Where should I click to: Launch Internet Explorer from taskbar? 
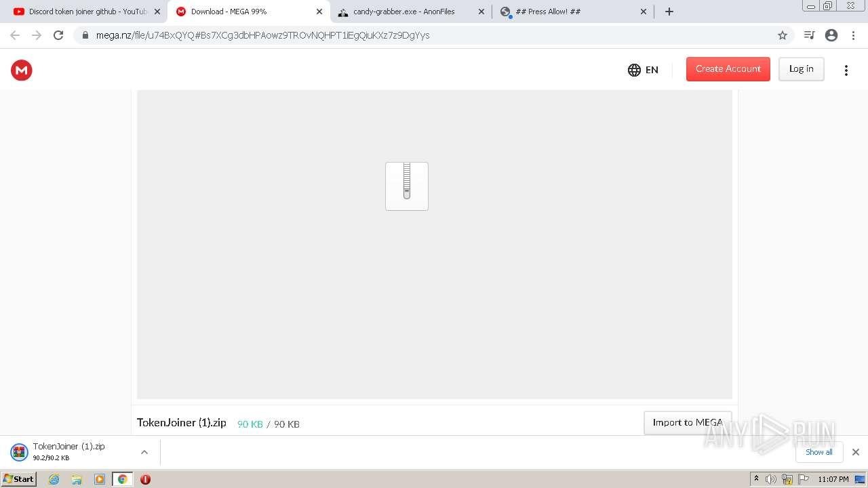(54, 479)
